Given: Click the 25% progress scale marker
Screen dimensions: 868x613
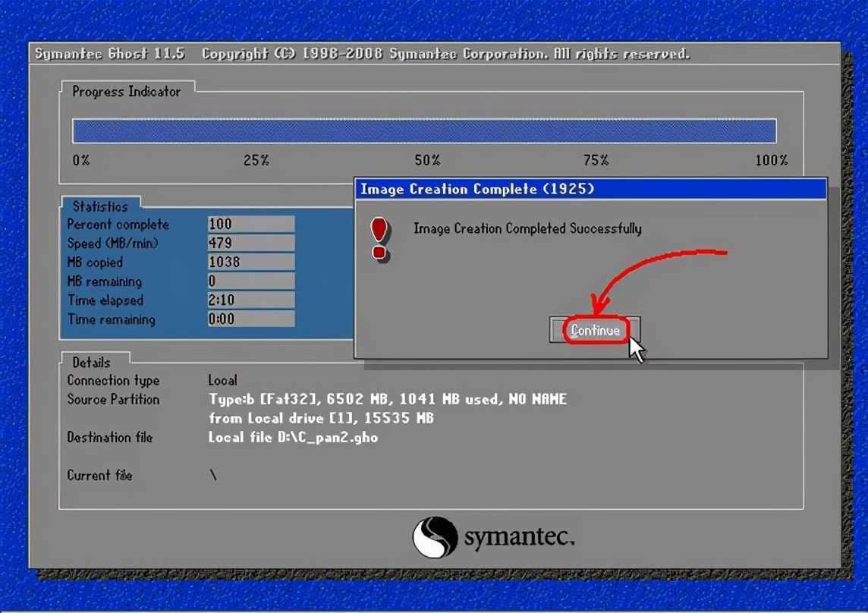Looking at the screenshot, I should point(256,160).
